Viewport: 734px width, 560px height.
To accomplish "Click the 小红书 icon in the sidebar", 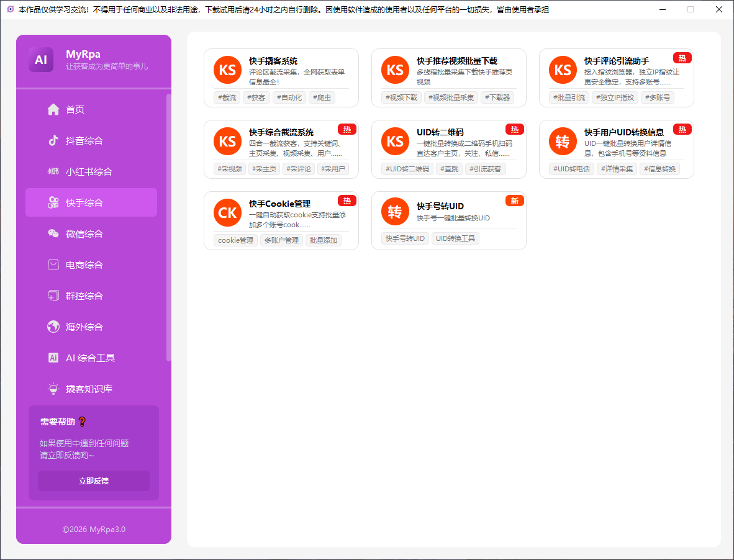I will [x=53, y=171].
